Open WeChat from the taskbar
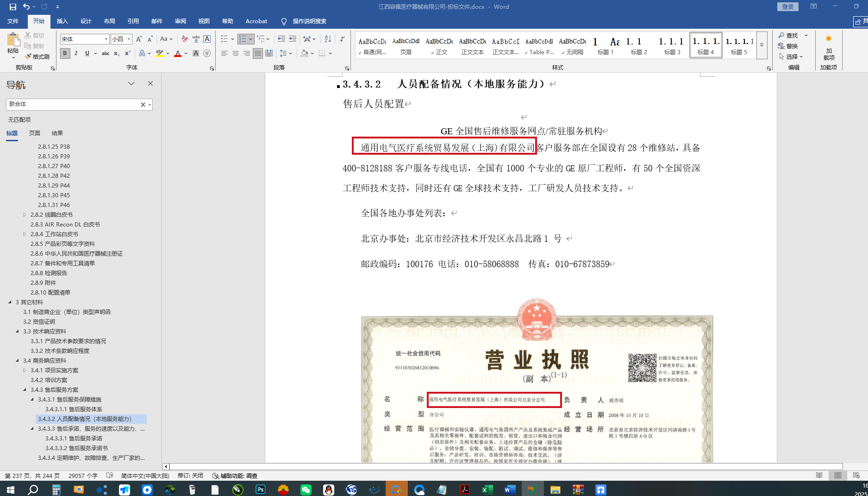The width and height of the screenshot is (868, 496). point(306,489)
